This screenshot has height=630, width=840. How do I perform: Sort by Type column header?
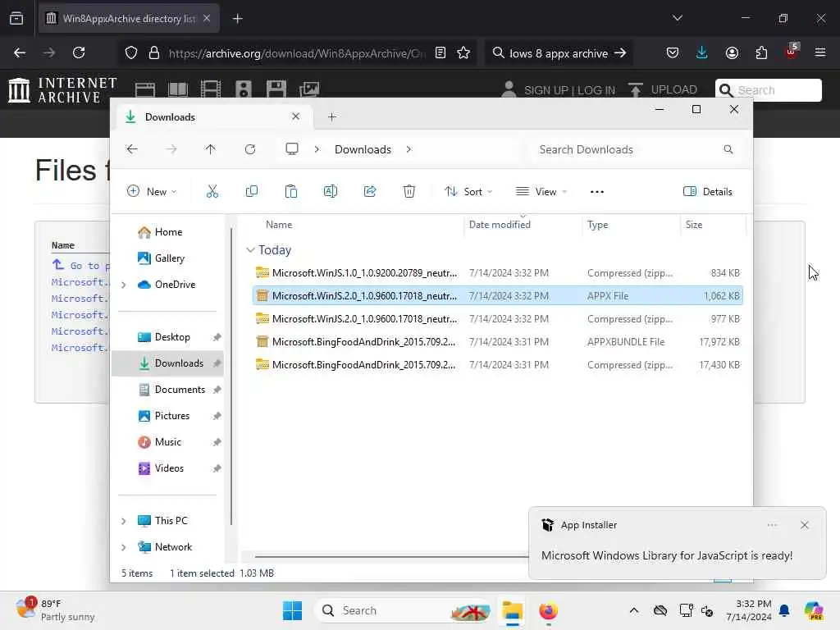coord(597,225)
